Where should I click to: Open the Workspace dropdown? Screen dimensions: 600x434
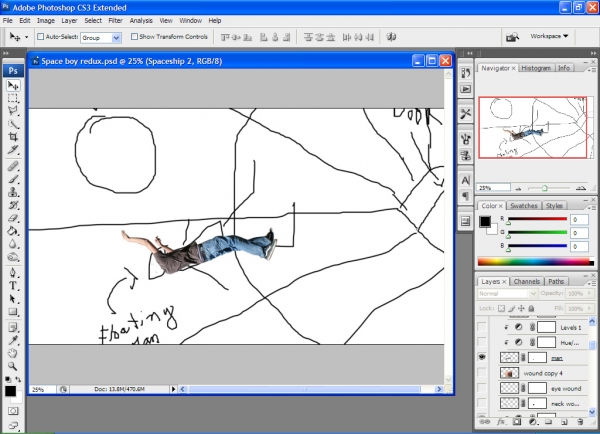549,36
